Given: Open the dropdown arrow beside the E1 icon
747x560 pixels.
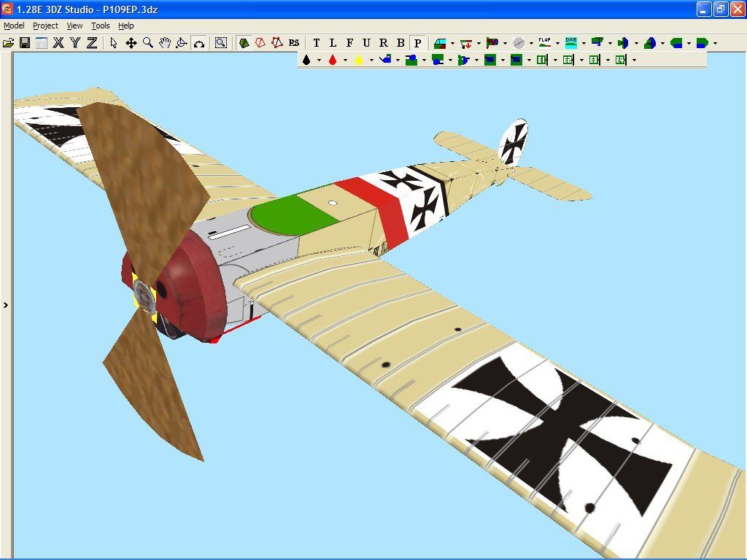Looking at the screenshot, I should (555, 60).
